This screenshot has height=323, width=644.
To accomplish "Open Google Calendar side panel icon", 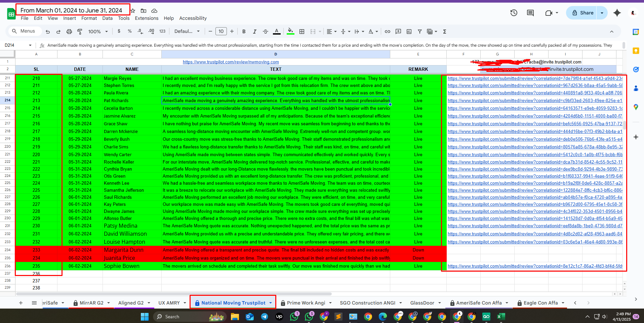I will [x=636, y=32].
